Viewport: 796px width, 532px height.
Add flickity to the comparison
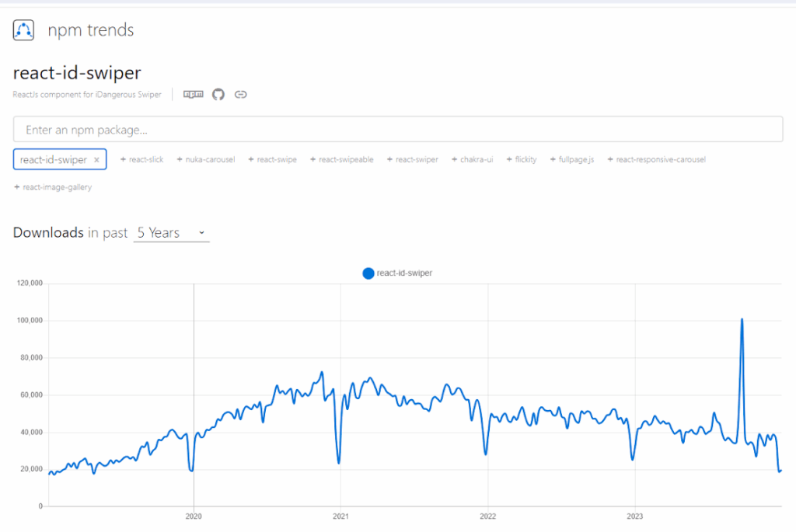click(x=522, y=160)
